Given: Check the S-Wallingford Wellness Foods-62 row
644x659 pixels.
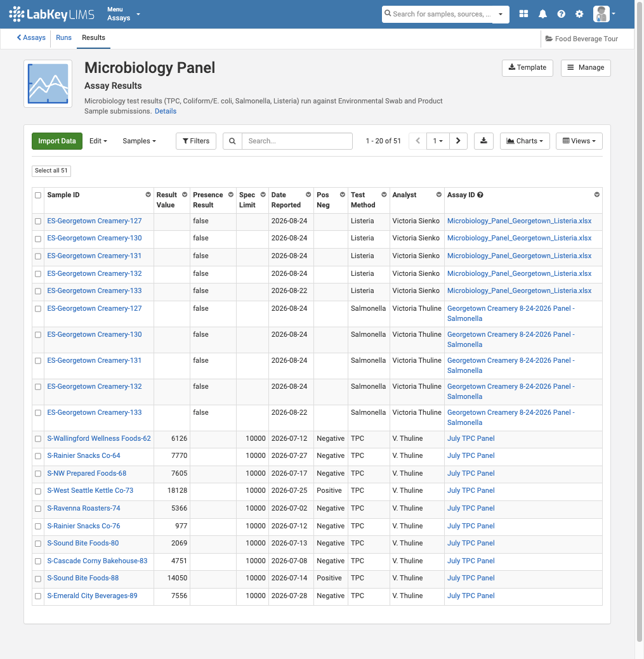Looking at the screenshot, I should 38,439.
